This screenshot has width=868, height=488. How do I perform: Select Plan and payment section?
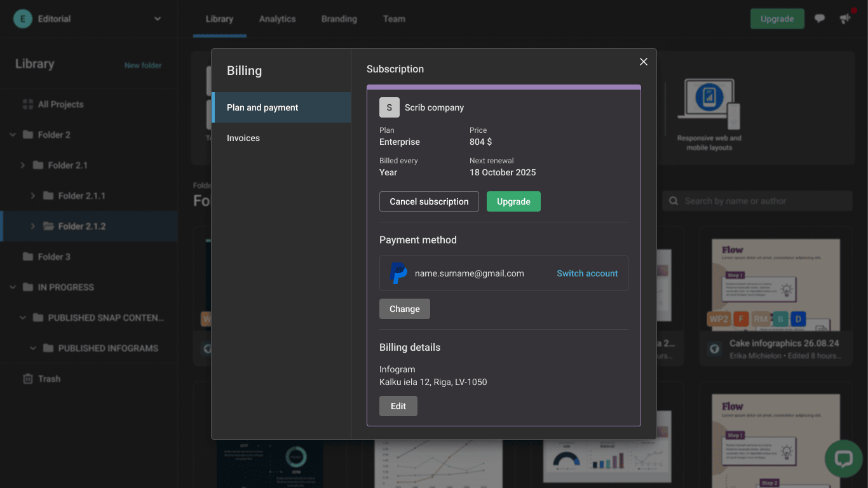click(281, 107)
